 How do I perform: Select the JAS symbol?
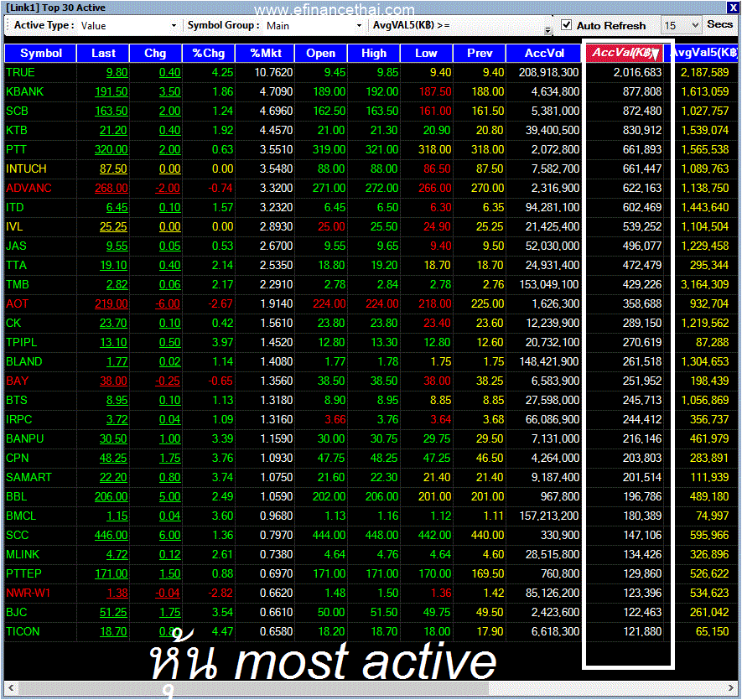[16, 246]
